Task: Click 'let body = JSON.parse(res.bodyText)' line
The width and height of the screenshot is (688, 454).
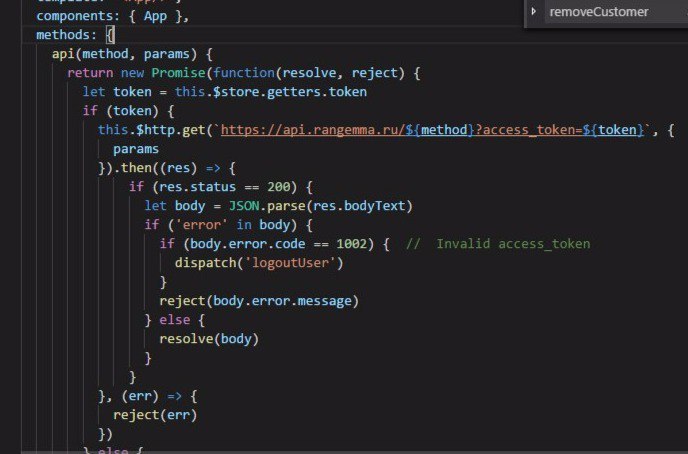Action: click(x=279, y=206)
